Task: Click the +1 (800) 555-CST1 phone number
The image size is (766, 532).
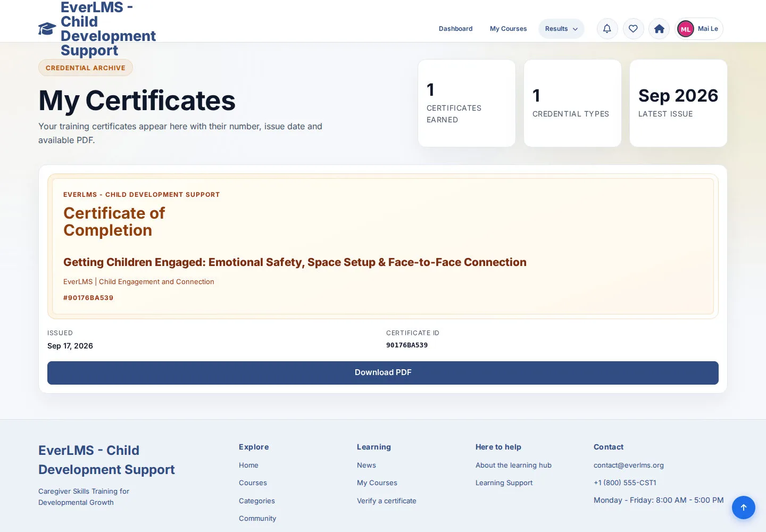Action: coord(625,483)
